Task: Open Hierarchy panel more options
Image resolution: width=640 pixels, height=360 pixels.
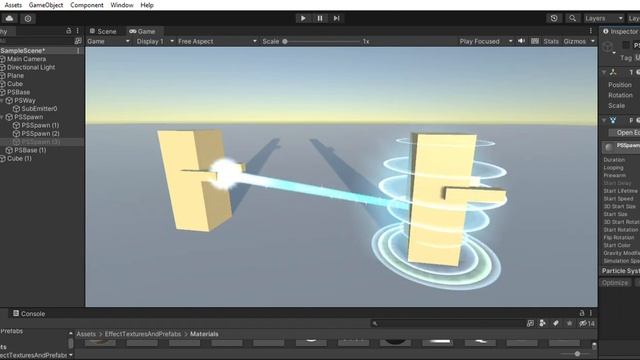Action: point(78,31)
